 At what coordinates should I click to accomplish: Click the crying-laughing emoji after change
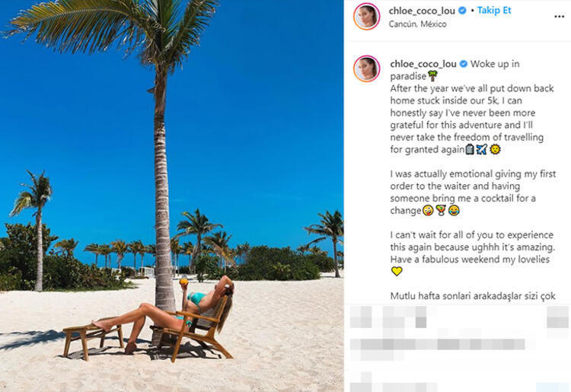[x=454, y=210]
